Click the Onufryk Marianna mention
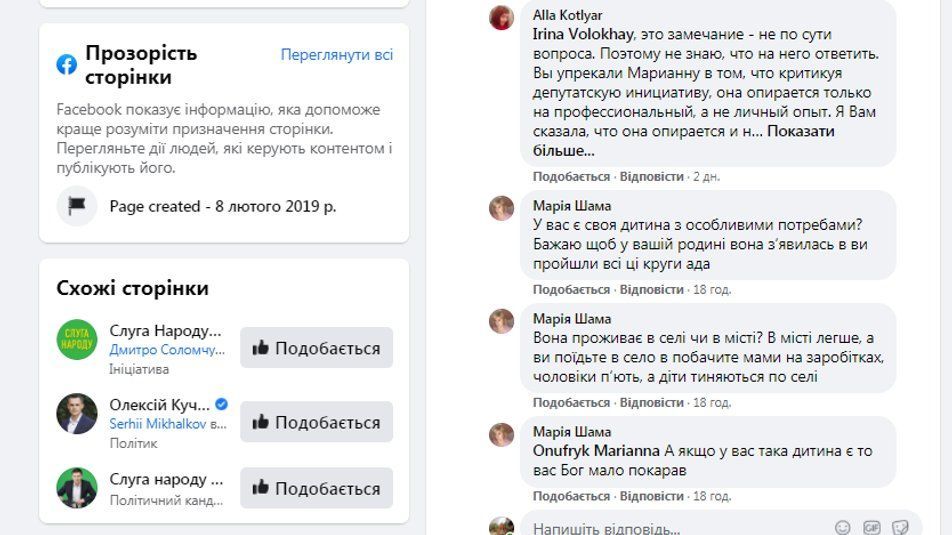The height and width of the screenshot is (535, 952). coord(596,450)
